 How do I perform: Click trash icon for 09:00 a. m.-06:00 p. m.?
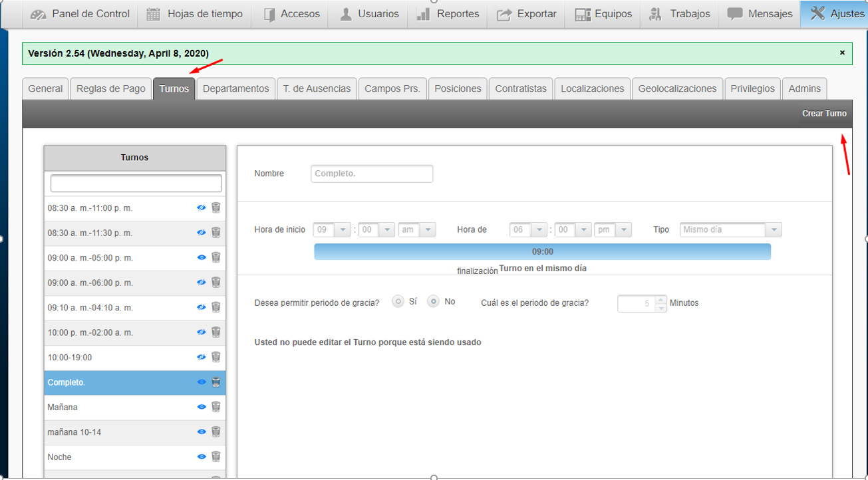pyautogui.click(x=216, y=283)
